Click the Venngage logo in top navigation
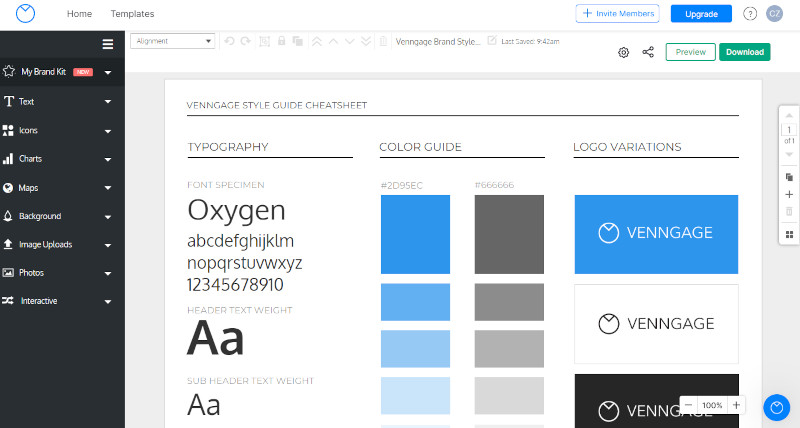 tap(25, 14)
